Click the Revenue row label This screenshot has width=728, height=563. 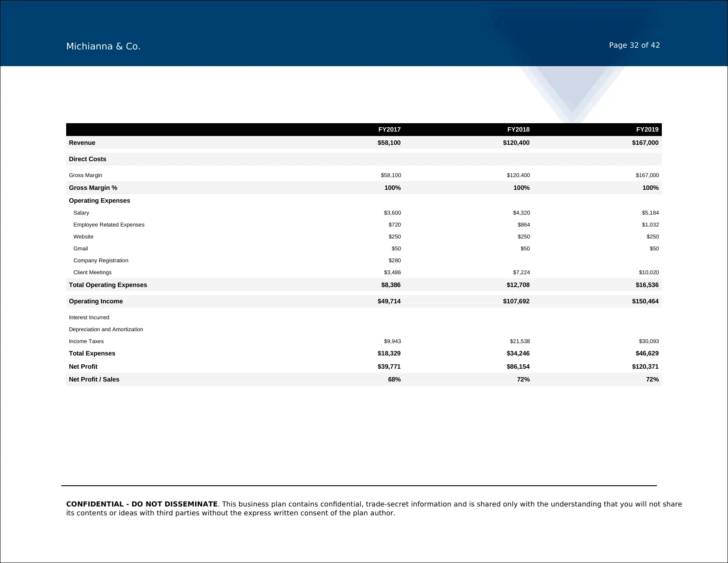(82, 143)
